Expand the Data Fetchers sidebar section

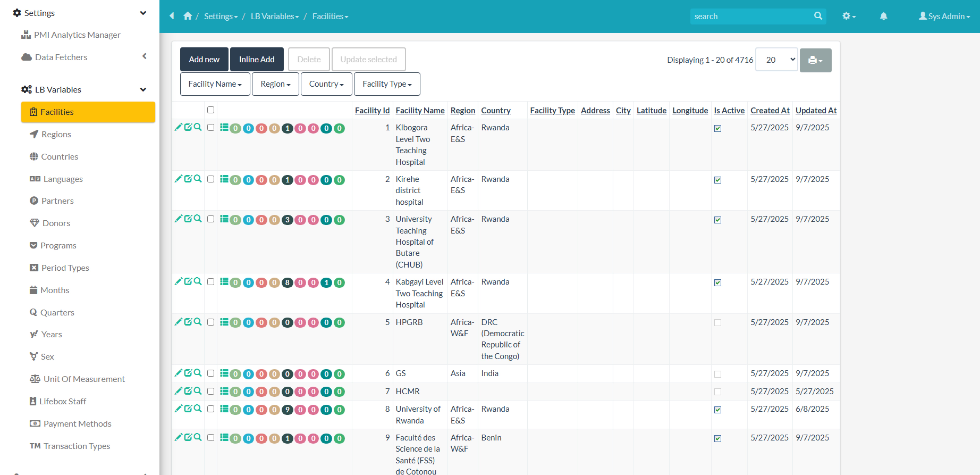coord(144,56)
